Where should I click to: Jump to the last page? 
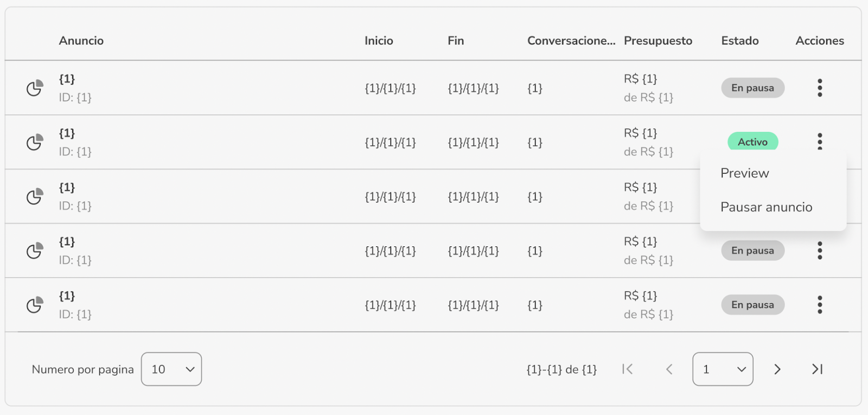point(818,369)
